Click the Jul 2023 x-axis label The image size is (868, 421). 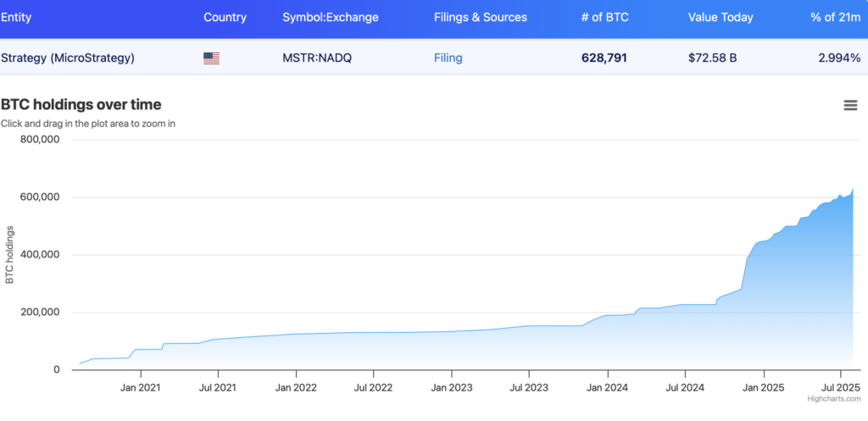point(529,387)
